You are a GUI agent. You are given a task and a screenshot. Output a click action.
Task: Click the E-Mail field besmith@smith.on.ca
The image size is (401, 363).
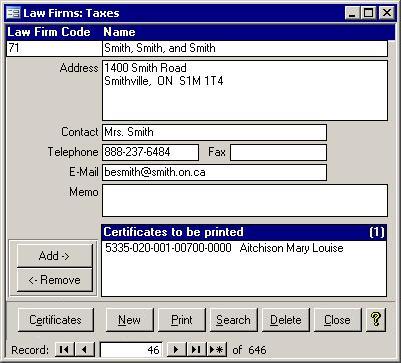click(x=214, y=172)
